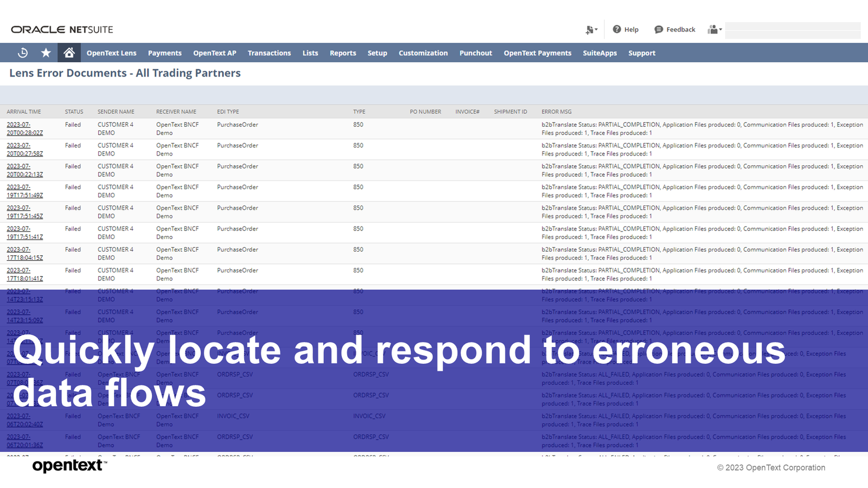Select error message in 19T17:51:49Z row

[702, 191]
